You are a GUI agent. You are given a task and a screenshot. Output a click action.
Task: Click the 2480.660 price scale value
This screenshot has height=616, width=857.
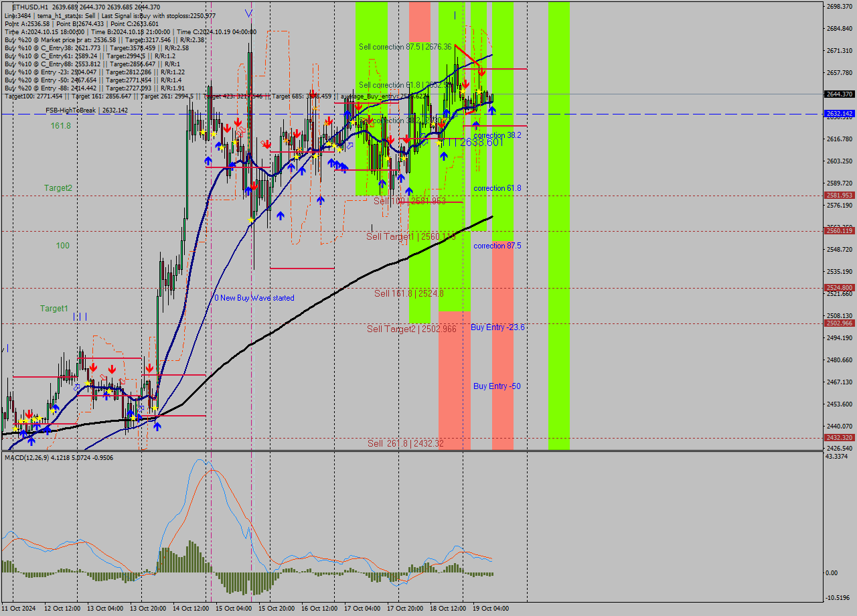click(840, 360)
